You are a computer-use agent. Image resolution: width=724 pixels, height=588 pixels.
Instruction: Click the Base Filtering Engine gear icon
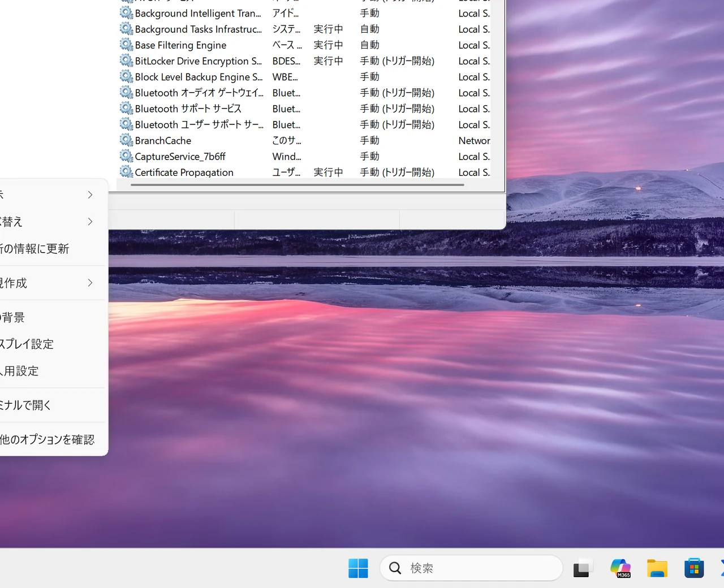click(126, 44)
